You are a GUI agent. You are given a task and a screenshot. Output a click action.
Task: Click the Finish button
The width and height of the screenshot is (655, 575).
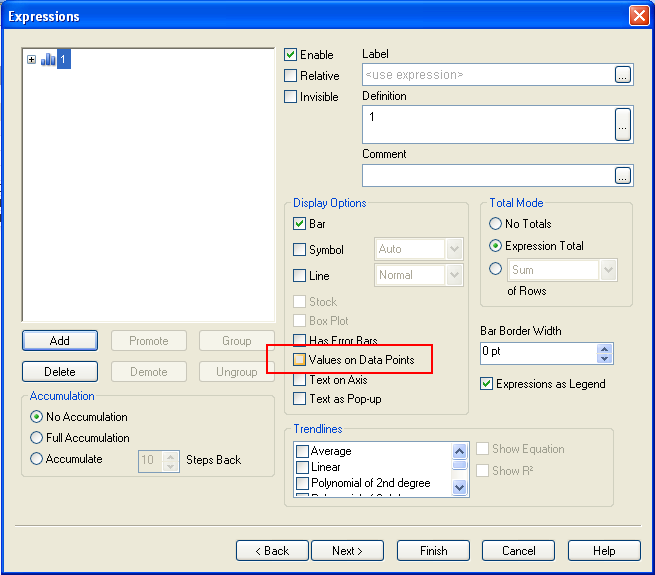pos(434,551)
